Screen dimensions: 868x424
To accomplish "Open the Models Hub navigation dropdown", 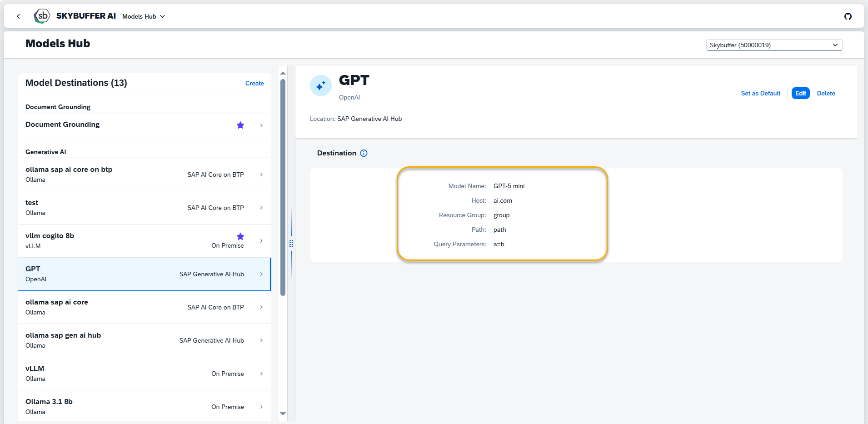I will pos(144,16).
